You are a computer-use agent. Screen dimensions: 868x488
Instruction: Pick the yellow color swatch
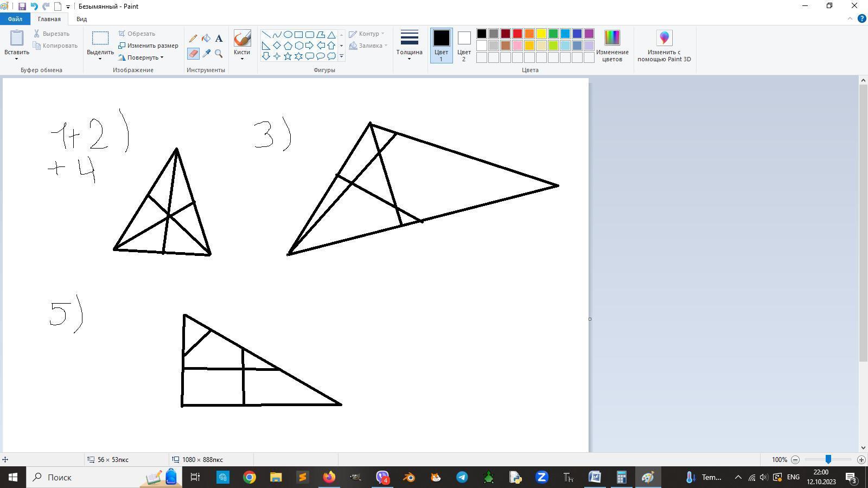point(541,34)
